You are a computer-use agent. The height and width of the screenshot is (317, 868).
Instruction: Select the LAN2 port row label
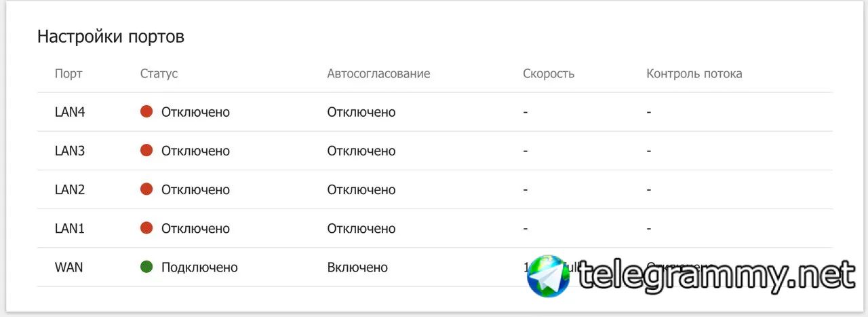pyautogui.click(x=70, y=190)
